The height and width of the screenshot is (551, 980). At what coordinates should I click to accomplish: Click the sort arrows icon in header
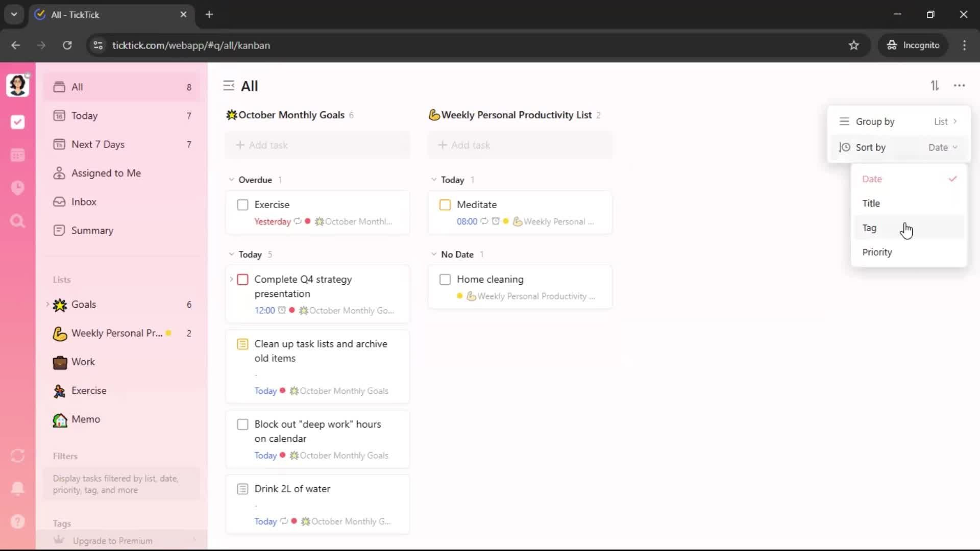pyautogui.click(x=935, y=86)
